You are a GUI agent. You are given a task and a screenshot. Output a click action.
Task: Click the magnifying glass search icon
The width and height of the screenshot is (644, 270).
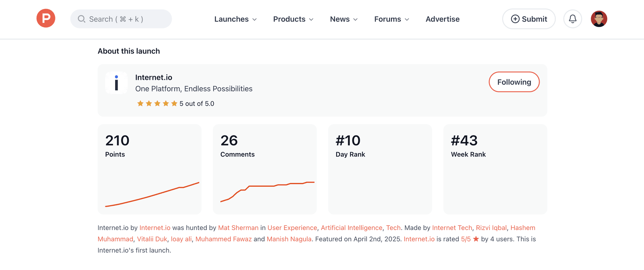[x=81, y=19]
